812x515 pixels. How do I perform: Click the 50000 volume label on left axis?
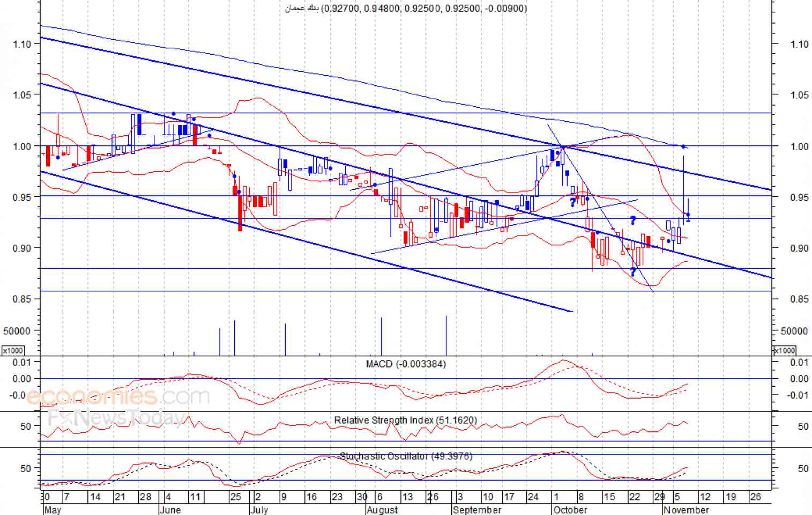[17, 331]
